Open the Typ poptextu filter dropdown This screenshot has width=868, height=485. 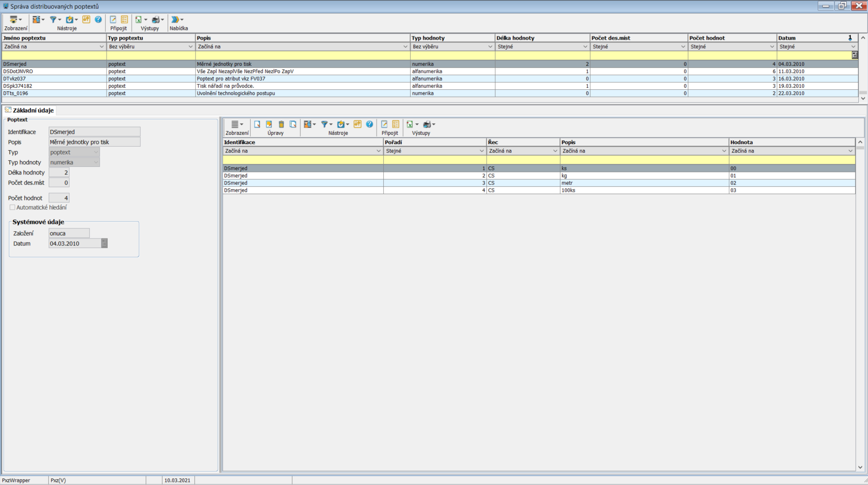coord(190,47)
